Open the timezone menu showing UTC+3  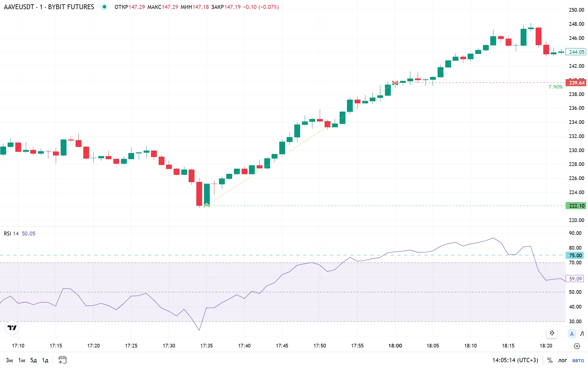pyautogui.click(x=515, y=360)
